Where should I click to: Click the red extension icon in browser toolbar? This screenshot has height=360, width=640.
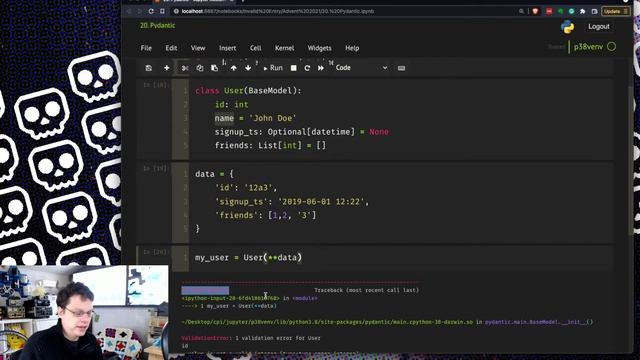pos(549,11)
